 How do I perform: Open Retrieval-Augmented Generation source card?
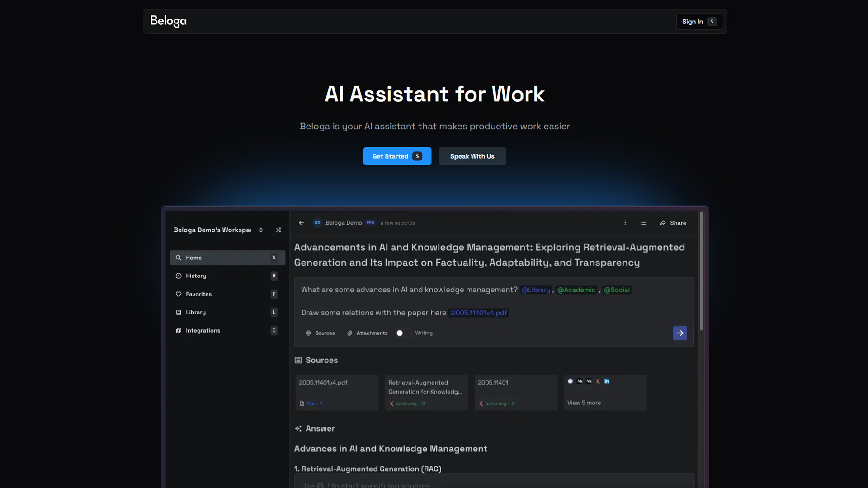point(426,392)
